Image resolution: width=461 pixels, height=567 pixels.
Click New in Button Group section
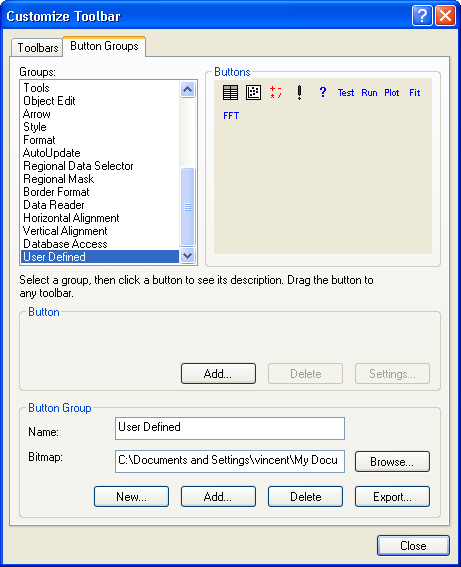point(131,496)
